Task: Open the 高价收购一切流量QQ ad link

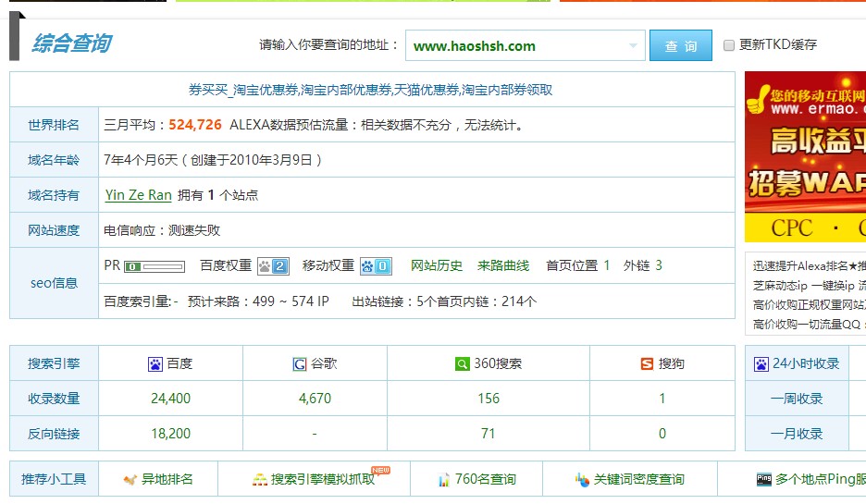Action: tap(810, 324)
